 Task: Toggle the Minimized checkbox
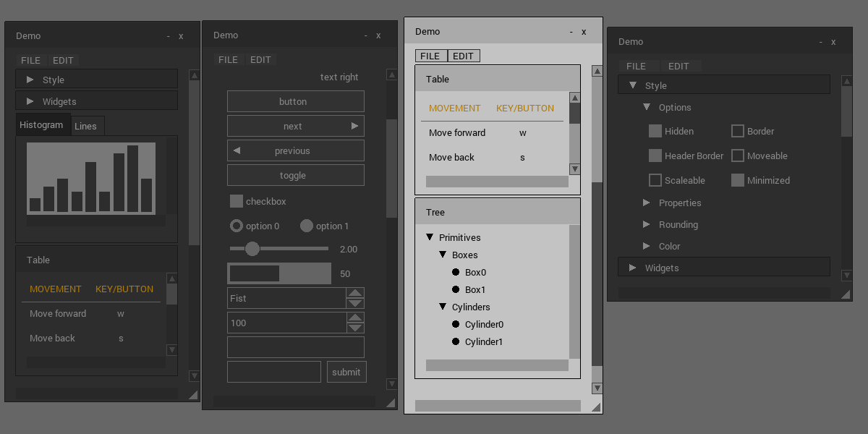point(738,180)
